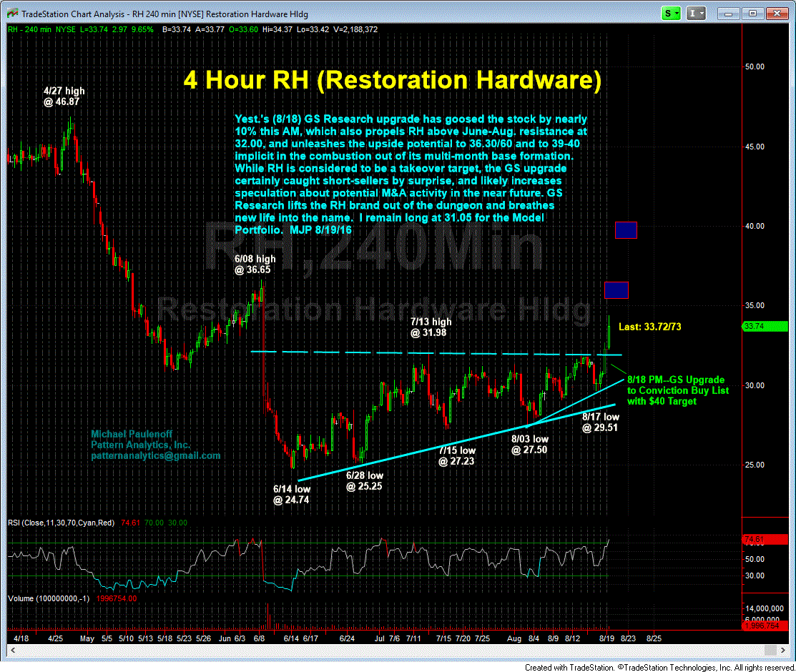This screenshot has width=796, height=672.
Task: Click the 'Last: 33.72/73' yellow label
Action: click(650, 327)
